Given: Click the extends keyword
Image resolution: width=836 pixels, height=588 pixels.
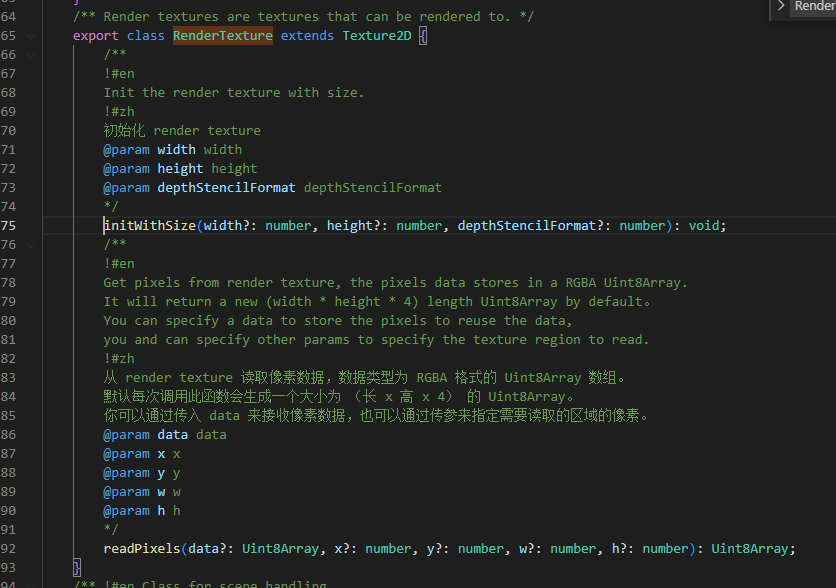Looking at the screenshot, I should [x=307, y=36].
